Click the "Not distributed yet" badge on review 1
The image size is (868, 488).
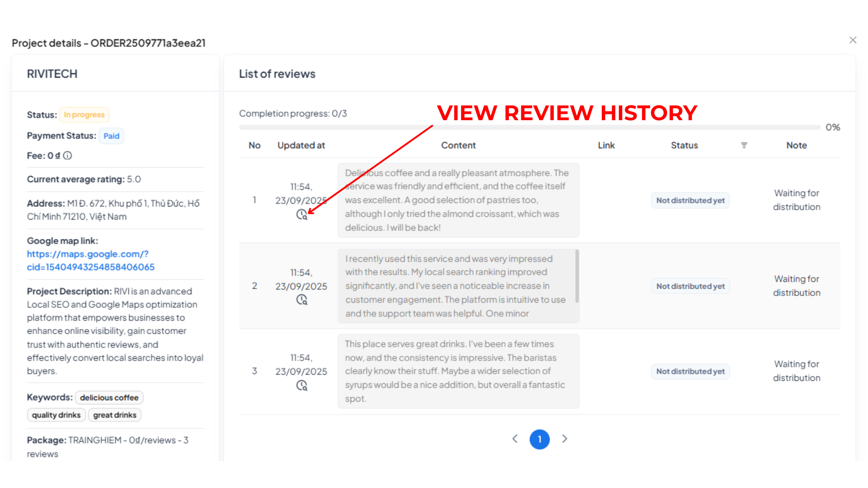690,200
